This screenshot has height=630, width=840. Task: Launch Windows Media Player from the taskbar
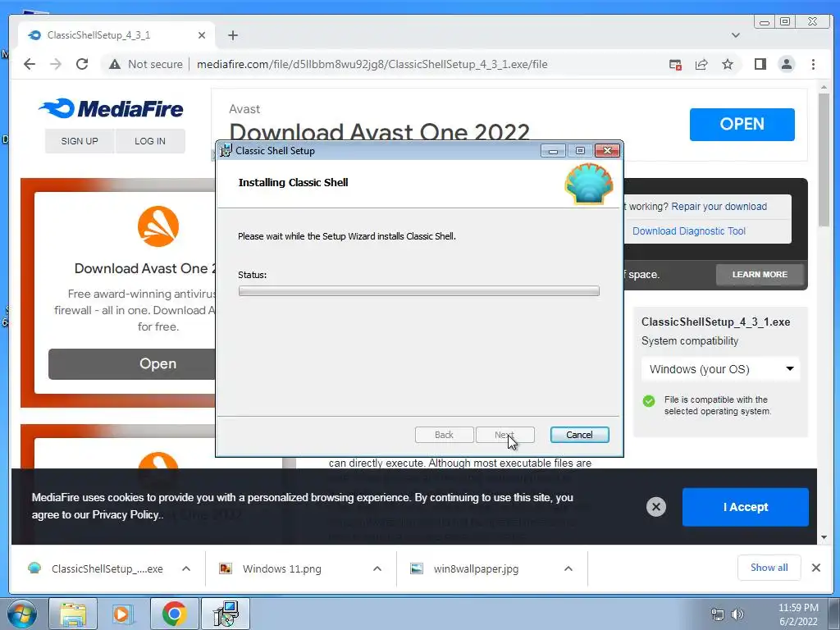coord(123,614)
